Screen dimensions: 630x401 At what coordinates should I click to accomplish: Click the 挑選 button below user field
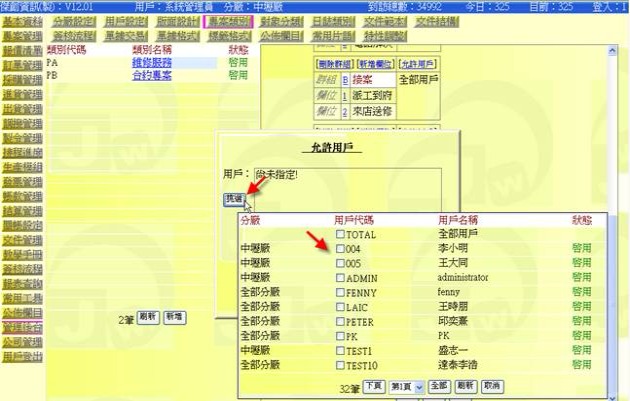pyautogui.click(x=232, y=200)
